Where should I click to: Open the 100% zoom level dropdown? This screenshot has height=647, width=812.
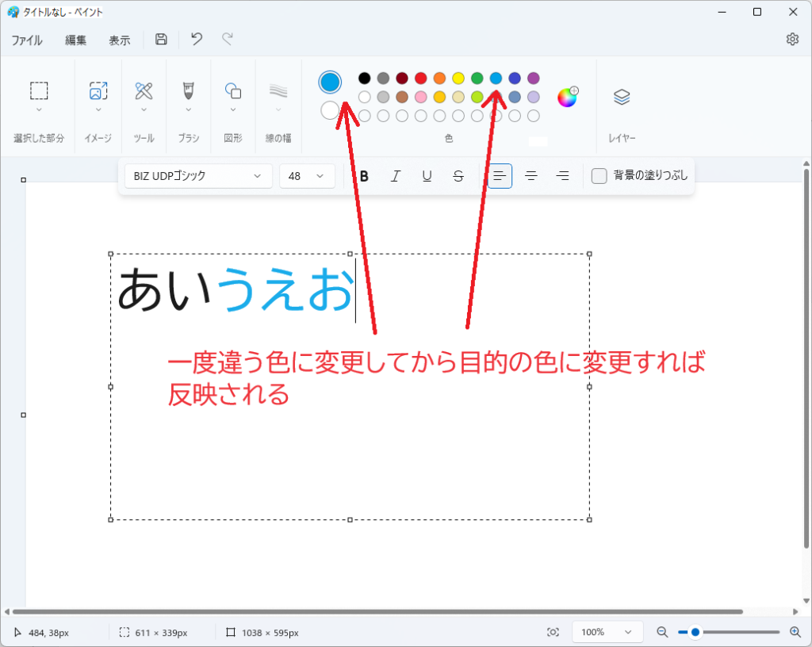[607, 632]
